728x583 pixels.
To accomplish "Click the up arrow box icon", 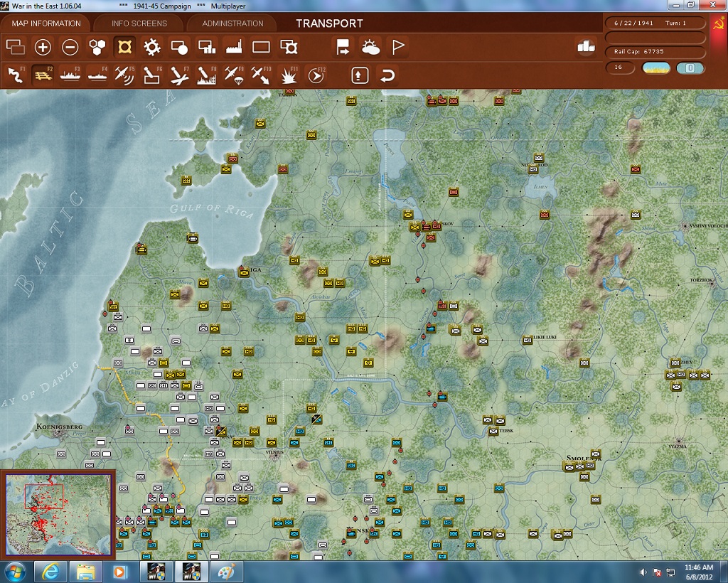I will 360,75.
